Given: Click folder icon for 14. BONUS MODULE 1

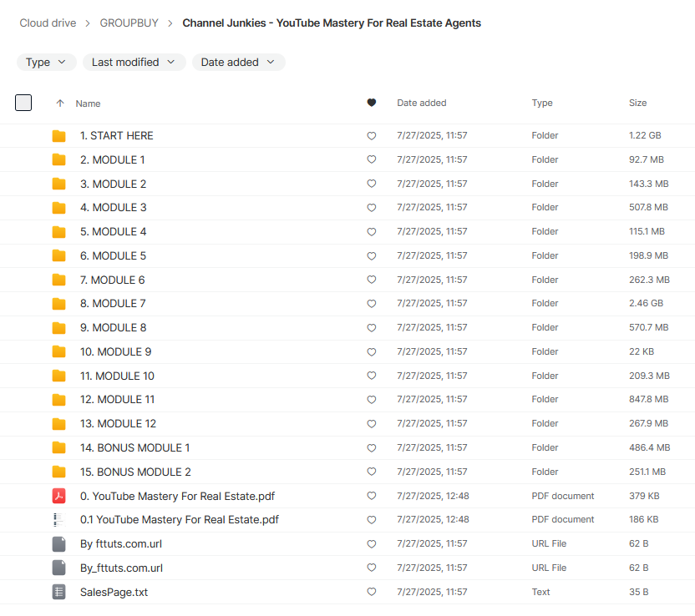Looking at the screenshot, I should click(58, 448).
